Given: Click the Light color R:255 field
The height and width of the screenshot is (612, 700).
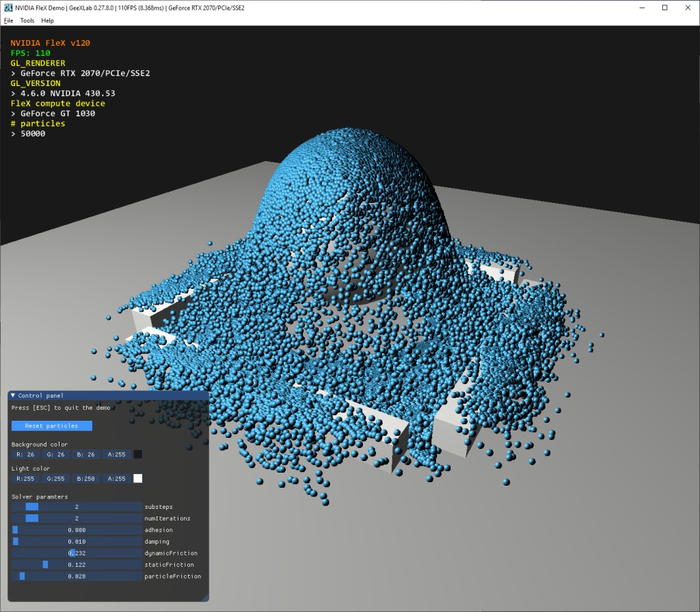Looking at the screenshot, I should point(25,479).
